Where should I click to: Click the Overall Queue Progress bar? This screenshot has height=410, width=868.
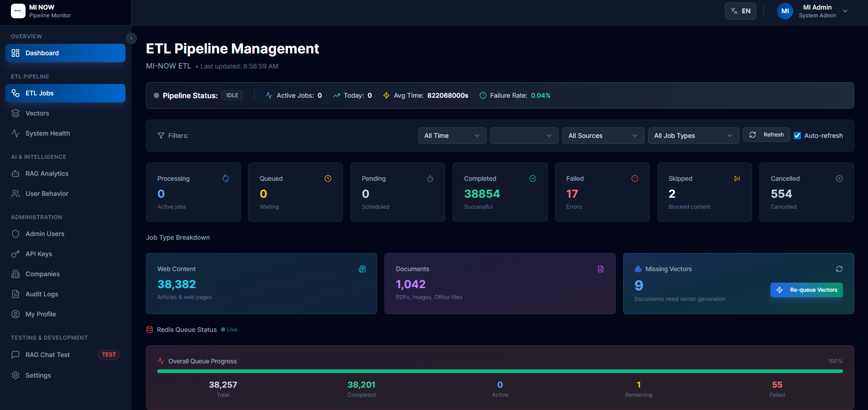(499, 371)
